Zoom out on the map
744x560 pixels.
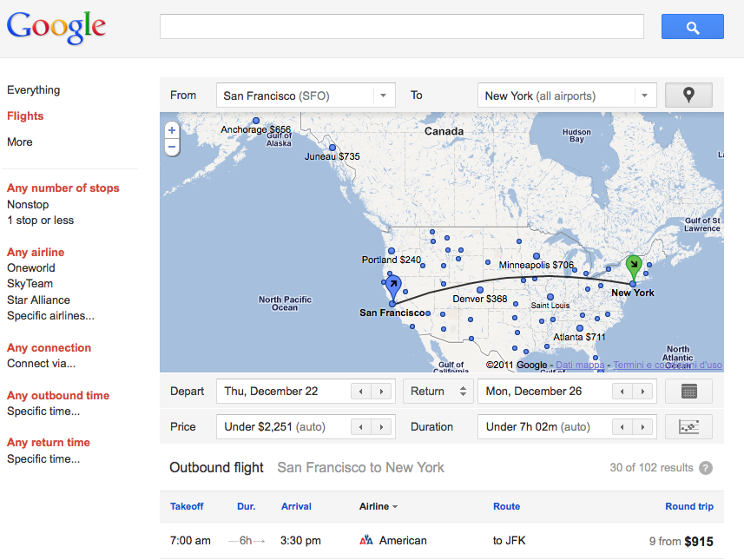[x=172, y=148]
